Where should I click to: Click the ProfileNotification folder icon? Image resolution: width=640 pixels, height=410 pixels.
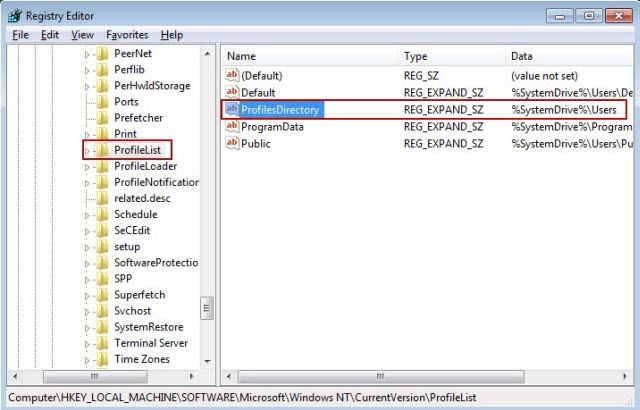[x=102, y=182]
